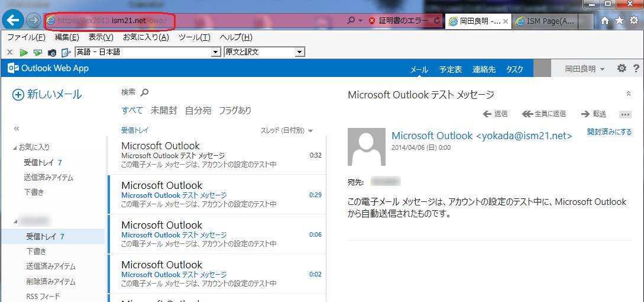The image size is (644, 302).
Task: Open the 英語 - 日本語 language dropdown
Action: [x=216, y=52]
